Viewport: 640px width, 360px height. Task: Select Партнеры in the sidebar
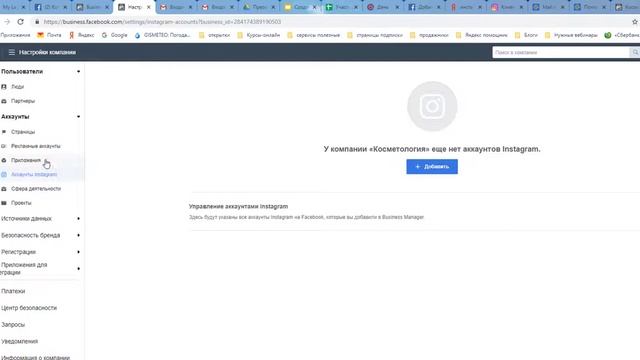[23, 101]
